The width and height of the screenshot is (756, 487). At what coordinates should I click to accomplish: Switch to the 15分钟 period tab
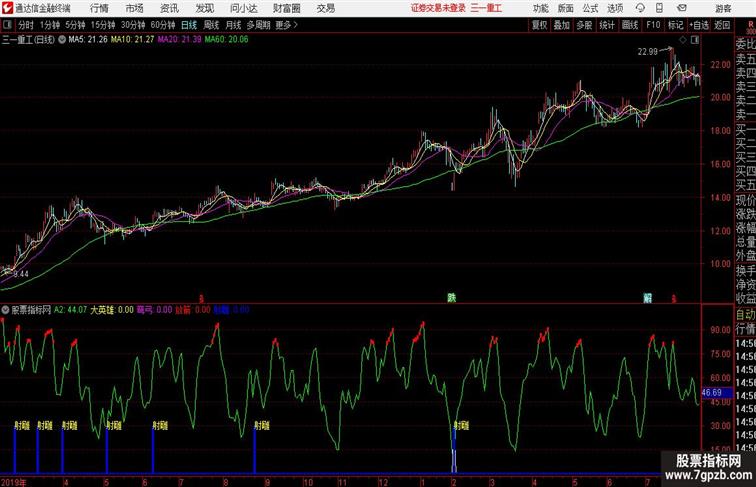click(103, 25)
